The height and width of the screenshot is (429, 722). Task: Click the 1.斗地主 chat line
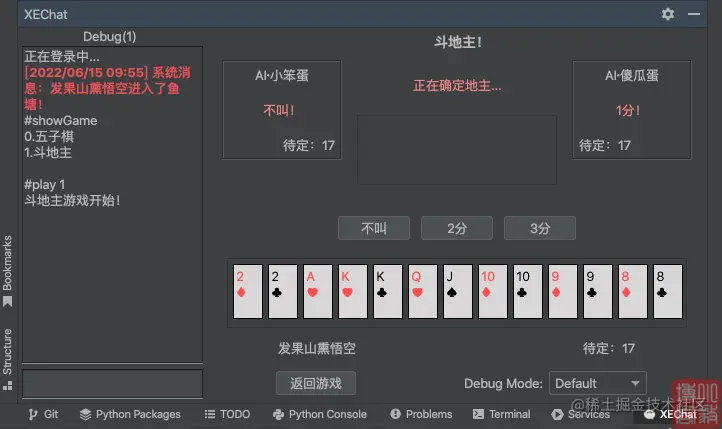coord(48,152)
